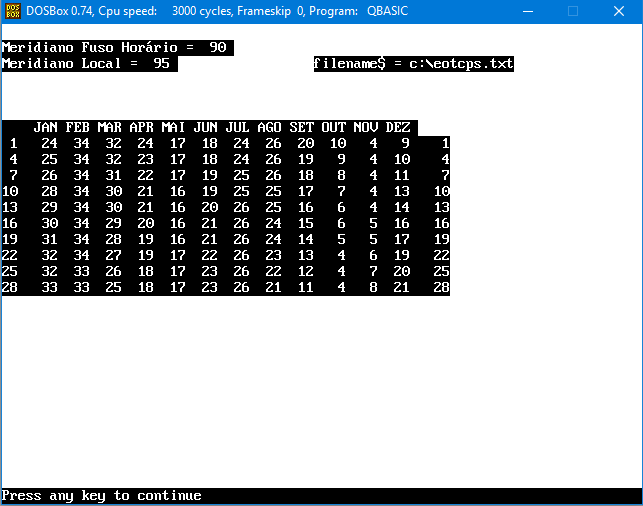This screenshot has width=643, height=506.
Task: Click DEZ value 11 in day 7 row
Action: click(x=402, y=176)
